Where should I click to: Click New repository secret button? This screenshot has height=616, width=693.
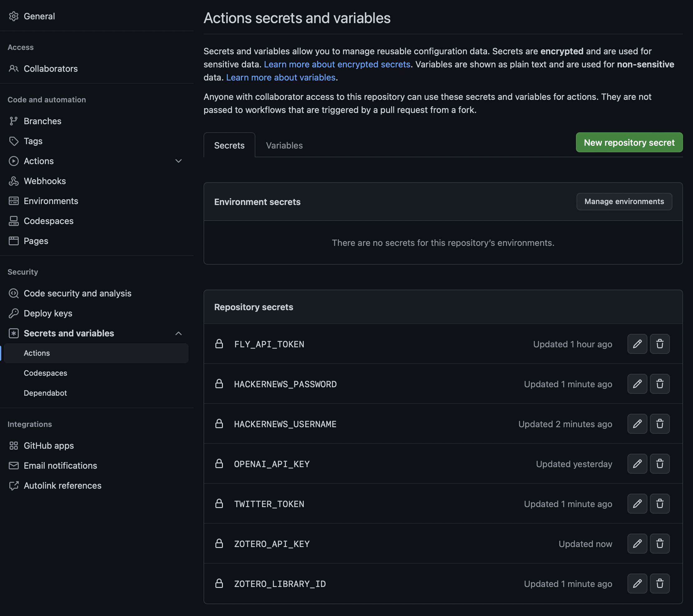(629, 142)
